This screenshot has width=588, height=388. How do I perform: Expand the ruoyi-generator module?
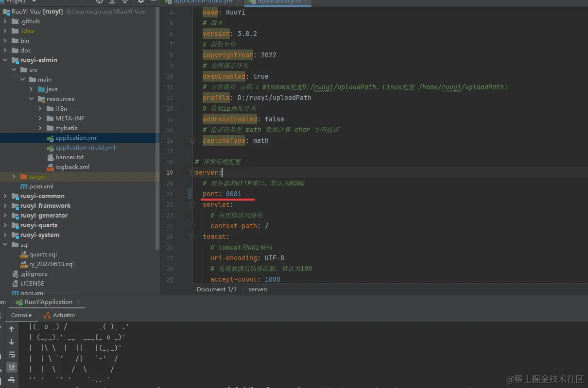click(5, 216)
